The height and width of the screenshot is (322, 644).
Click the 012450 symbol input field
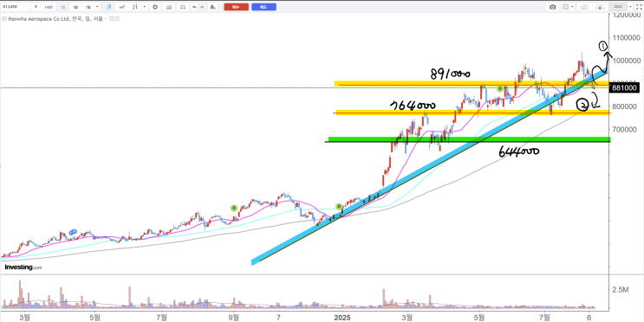(x=16, y=7)
